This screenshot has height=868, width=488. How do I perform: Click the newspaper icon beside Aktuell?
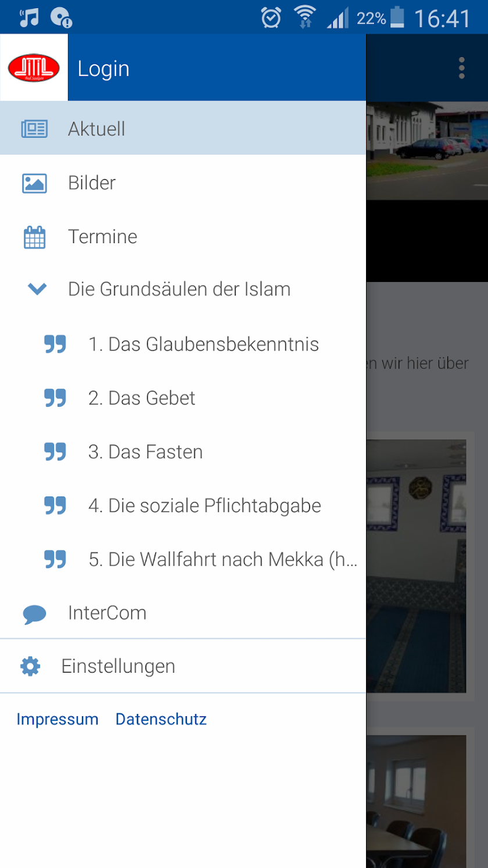pos(34,128)
